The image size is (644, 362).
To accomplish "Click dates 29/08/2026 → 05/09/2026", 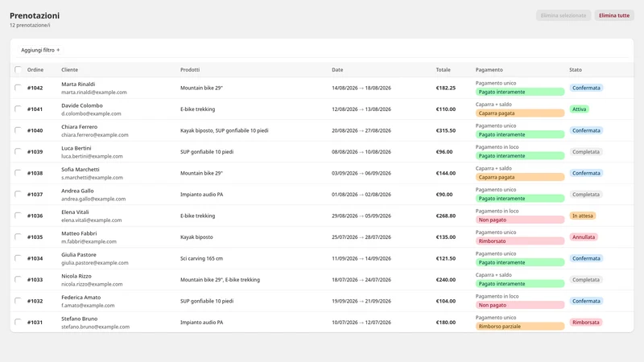I will 361,216.
